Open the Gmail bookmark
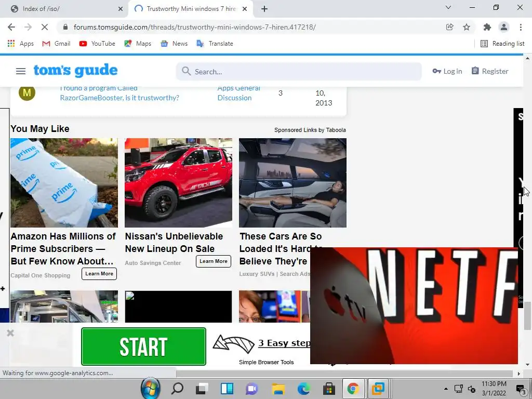 pyautogui.click(x=56, y=44)
